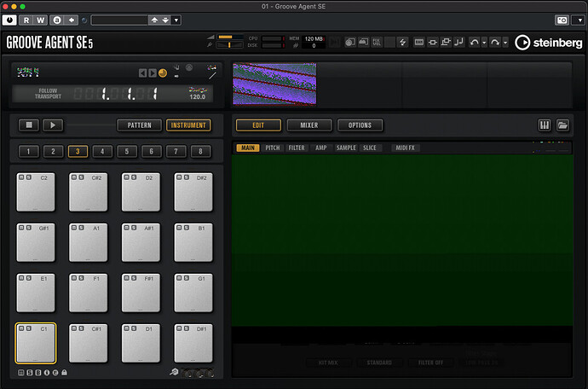
Task: Select the previous kit with left arrow
Action: 142,73
